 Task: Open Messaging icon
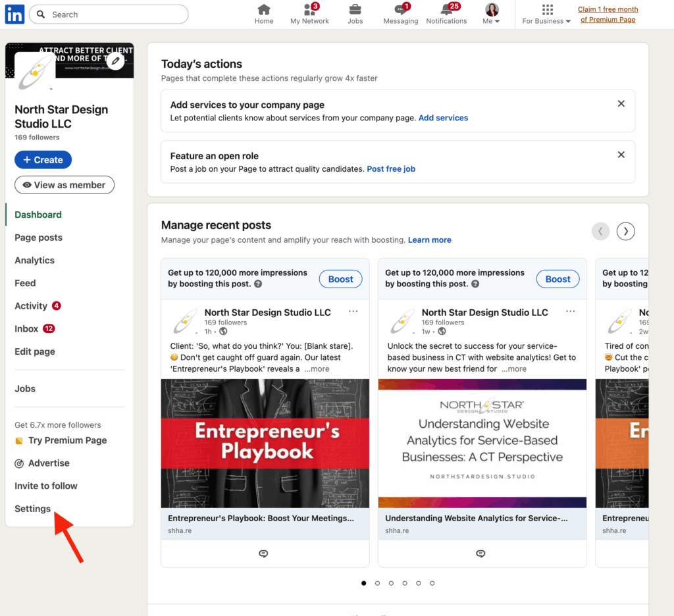tap(401, 9)
